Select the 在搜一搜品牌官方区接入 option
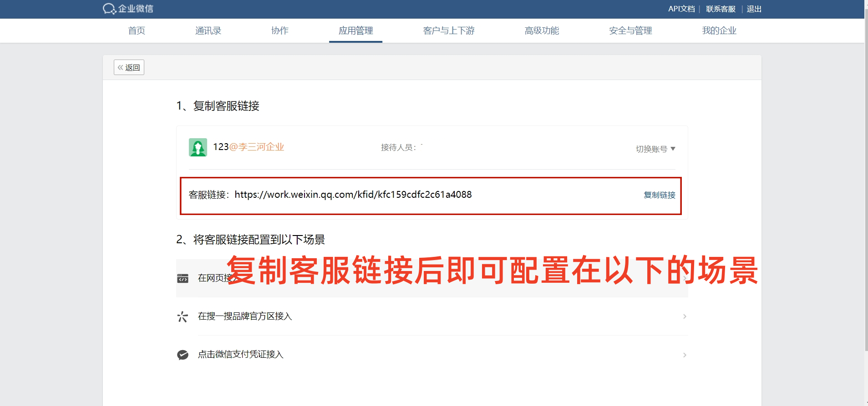868x406 pixels. point(432,316)
